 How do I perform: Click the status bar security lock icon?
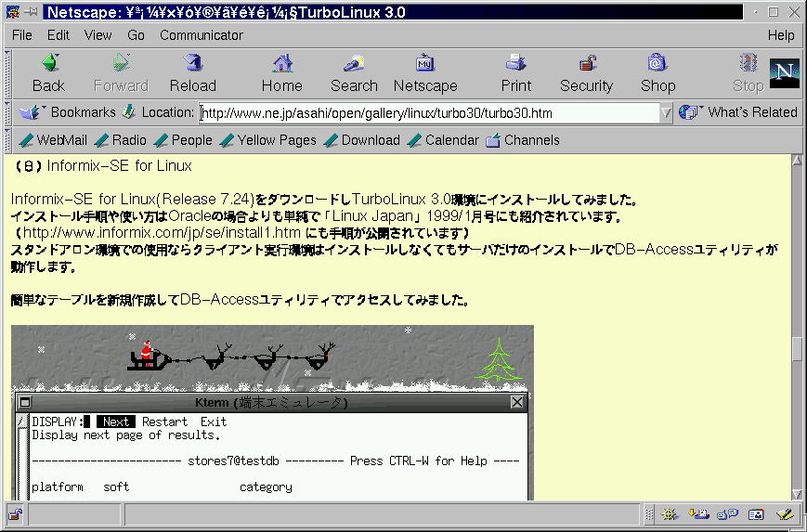(16, 514)
